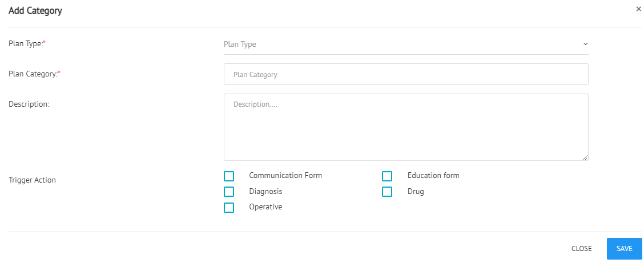Click the Drug label text
Viewport: 644px width, 267px height.
pyautogui.click(x=416, y=191)
